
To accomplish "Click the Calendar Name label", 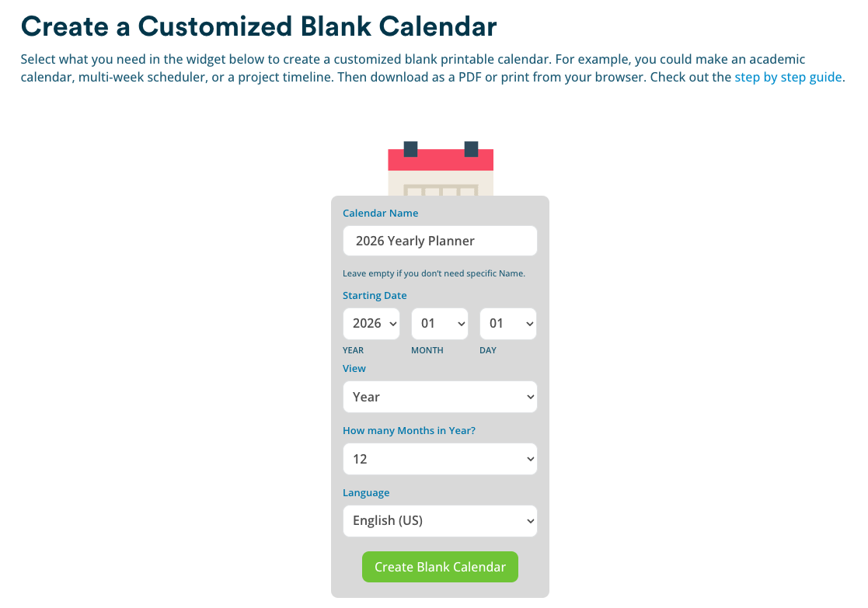I will [x=381, y=214].
